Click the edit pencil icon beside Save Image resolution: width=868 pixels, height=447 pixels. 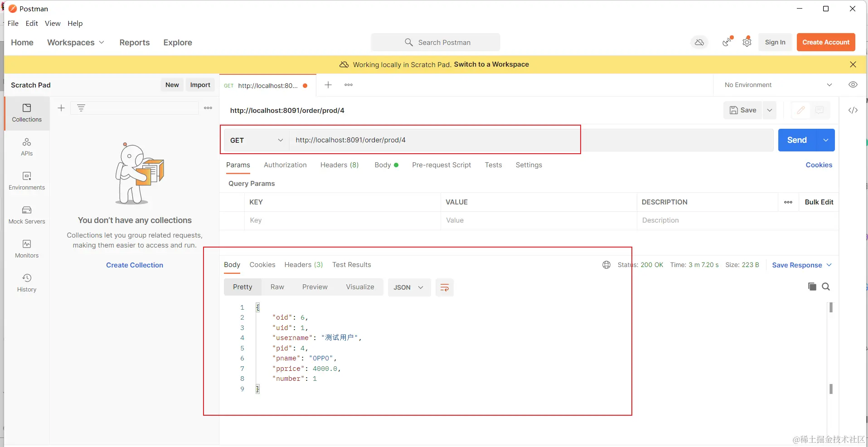coord(801,110)
